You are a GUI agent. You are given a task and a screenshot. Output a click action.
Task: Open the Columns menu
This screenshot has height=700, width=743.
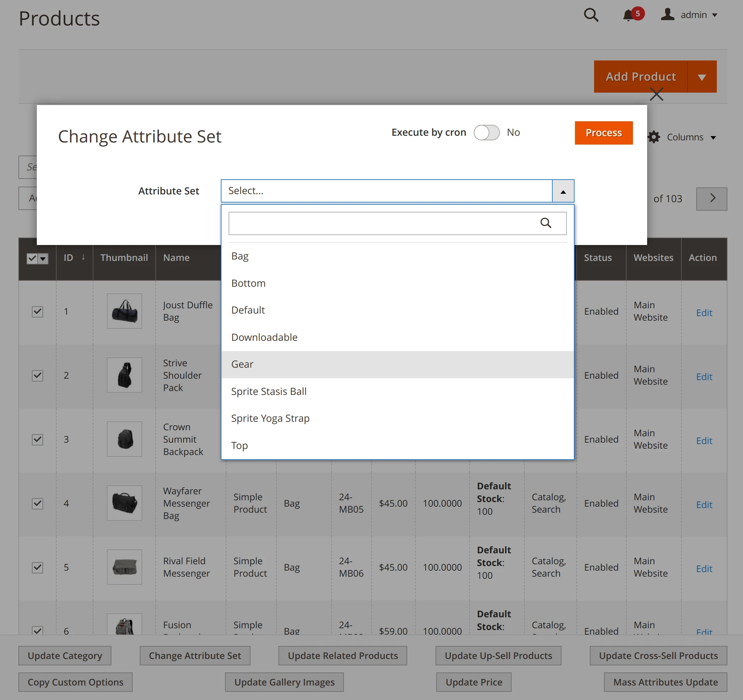pyautogui.click(x=685, y=137)
